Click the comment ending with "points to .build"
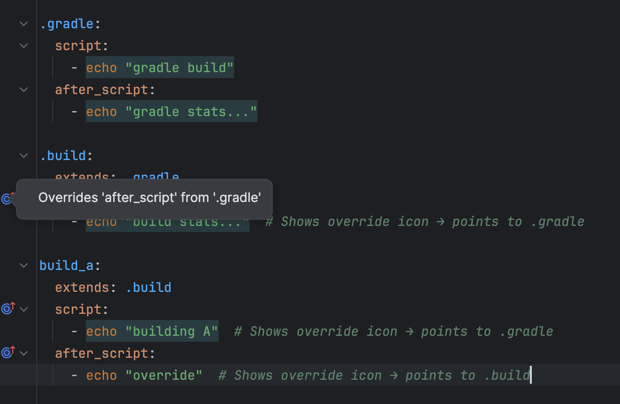Viewport: 620px width, 404px height. point(374,375)
